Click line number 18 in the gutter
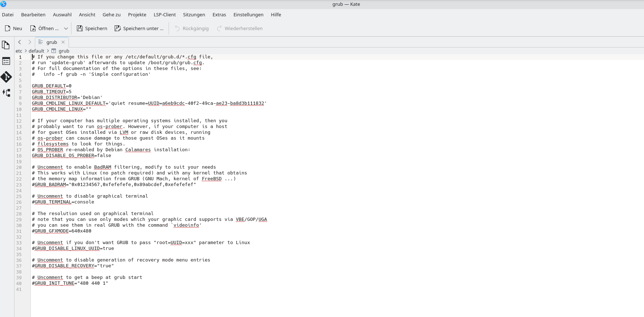 (x=19, y=156)
